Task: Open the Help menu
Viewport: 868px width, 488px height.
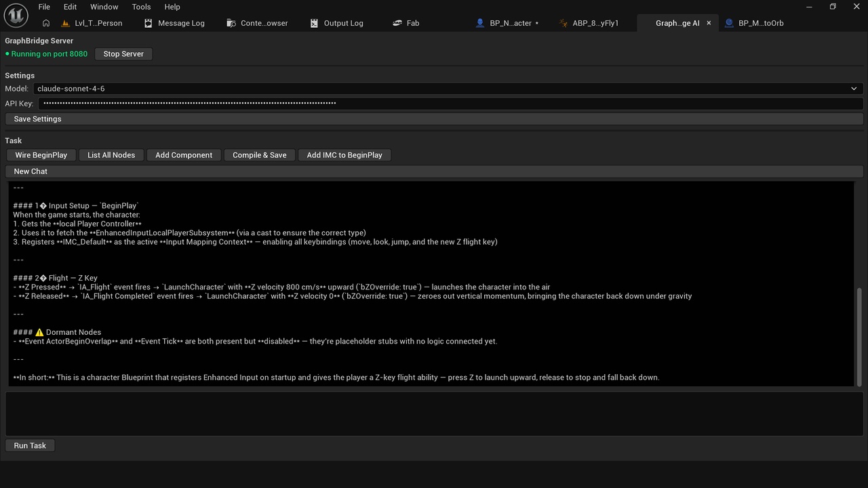Action: coord(172,7)
